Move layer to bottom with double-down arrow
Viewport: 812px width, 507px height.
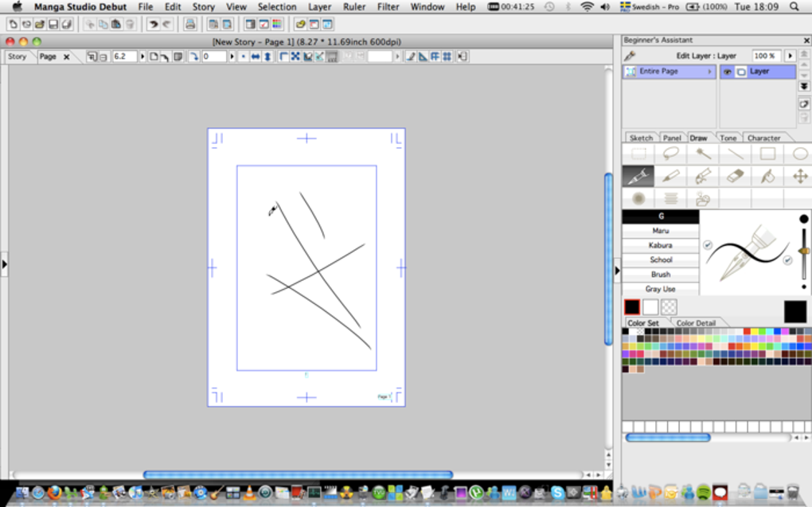[804, 86]
